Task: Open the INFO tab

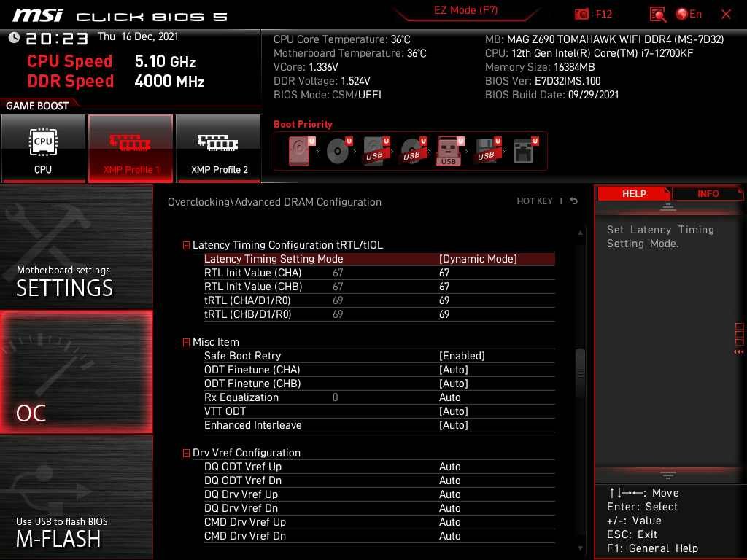Action: (708, 193)
